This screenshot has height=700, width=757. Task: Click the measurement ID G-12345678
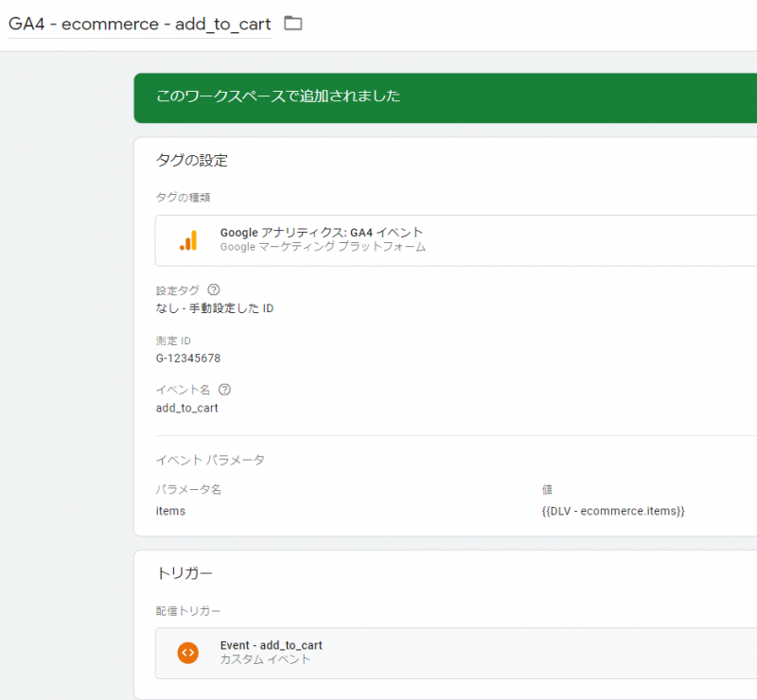click(187, 359)
